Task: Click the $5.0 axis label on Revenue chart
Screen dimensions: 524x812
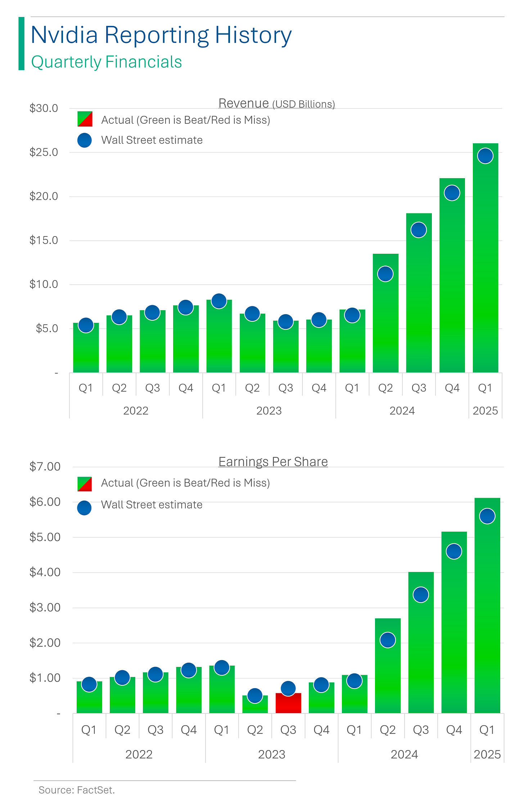Action: click(x=47, y=328)
